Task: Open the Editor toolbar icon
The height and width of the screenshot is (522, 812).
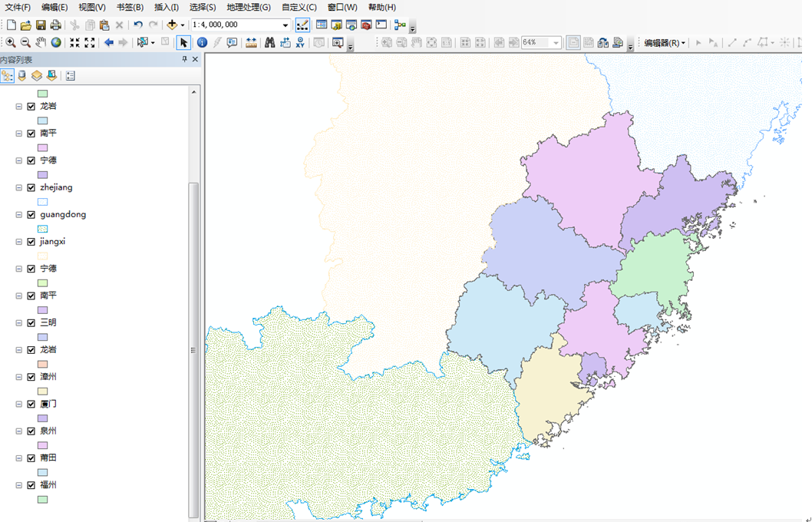Action: (x=302, y=25)
